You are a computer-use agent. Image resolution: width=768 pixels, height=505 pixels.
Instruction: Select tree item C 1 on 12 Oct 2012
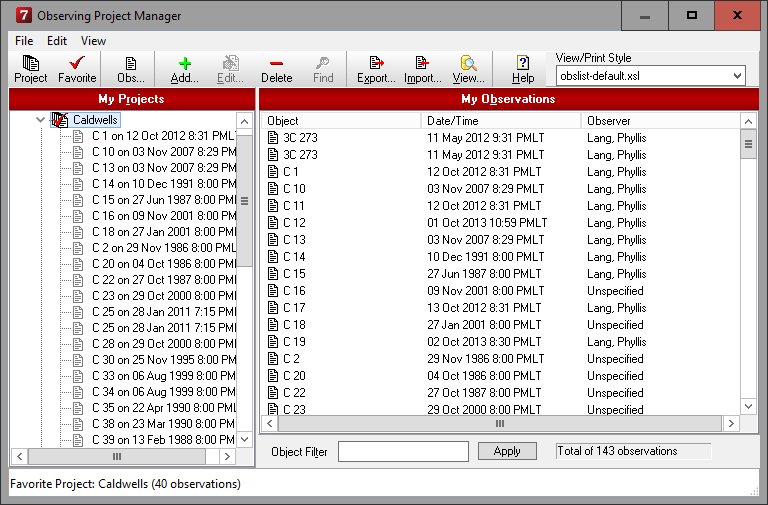(x=164, y=136)
